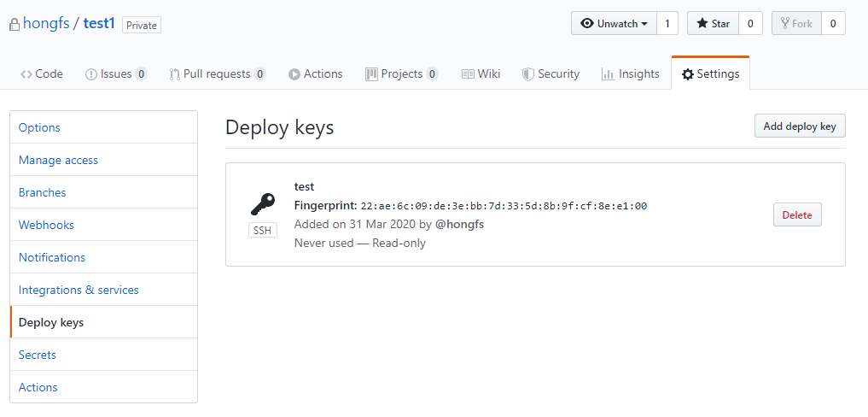Select Deploy keys in sidebar
The height and width of the screenshot is (417, 868).
[103, 322]
